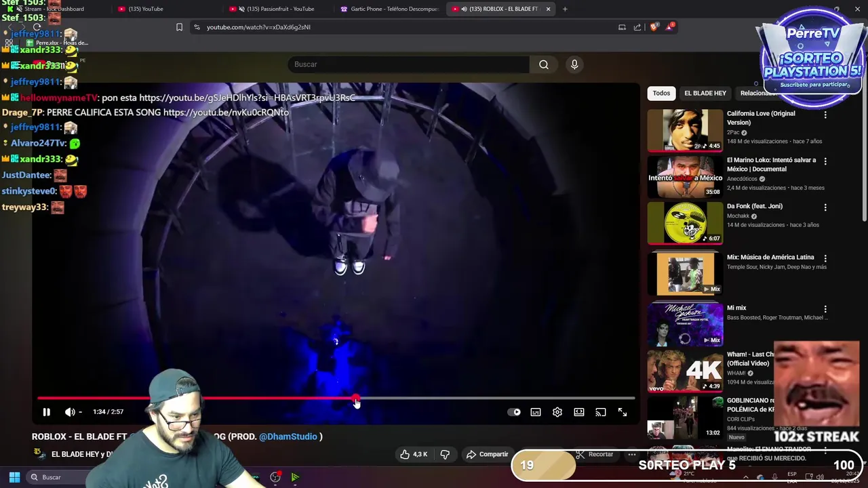Viewport: 868px width, 488px height.
Task: Switch to the Gartic Phone tab
Action: click(x=390, y=9)
